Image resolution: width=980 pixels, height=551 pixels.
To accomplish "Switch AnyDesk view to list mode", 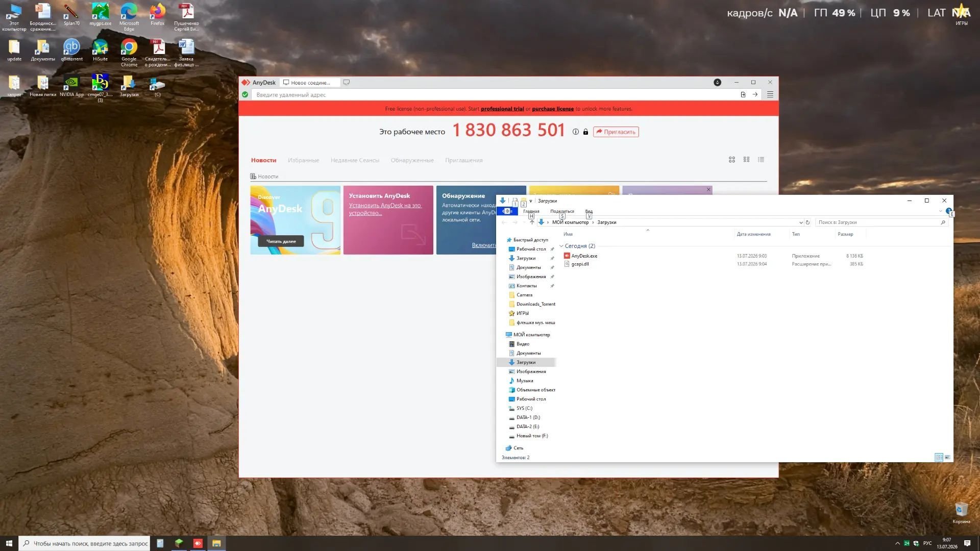I will click(x=761, y=160).
